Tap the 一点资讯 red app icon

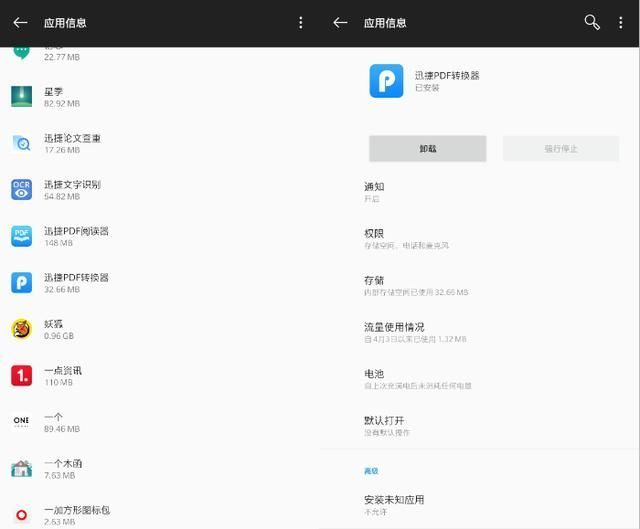pos(21,376)
